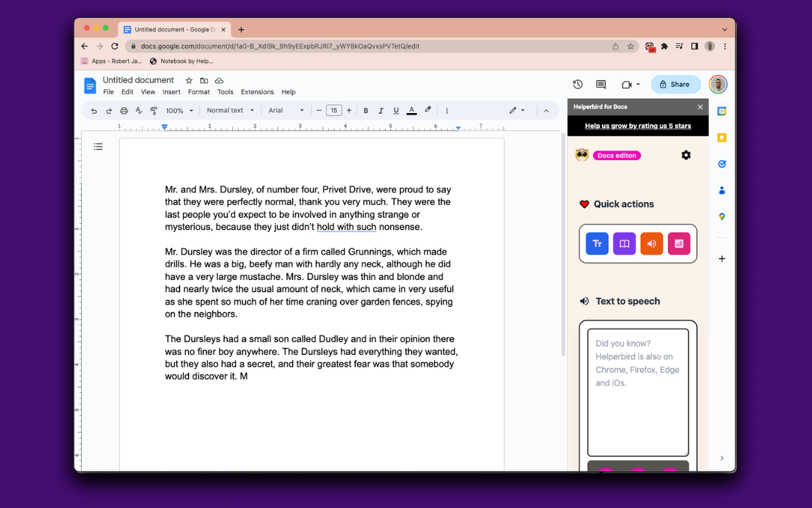Click the Undo arrow in the toolbar

[94, 110]
